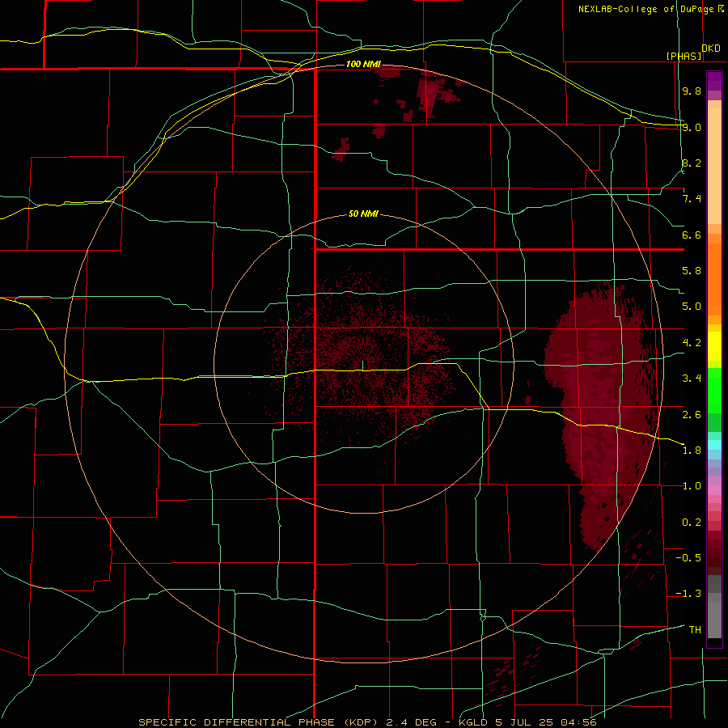This screenshot has height=728, width=728.
Task: Select the 1.0 scale value
Action: tap(692, 486)
